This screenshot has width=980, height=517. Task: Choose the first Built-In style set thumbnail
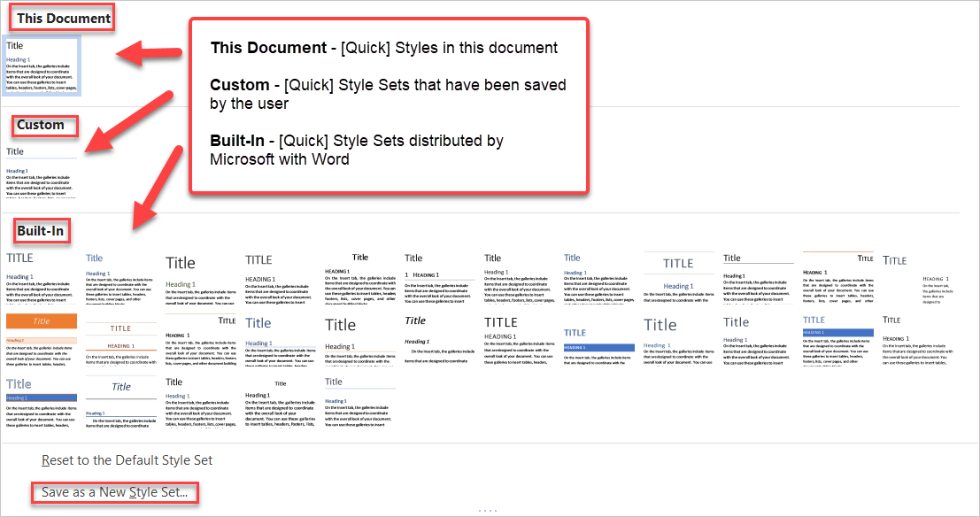(x=42, y=278)
